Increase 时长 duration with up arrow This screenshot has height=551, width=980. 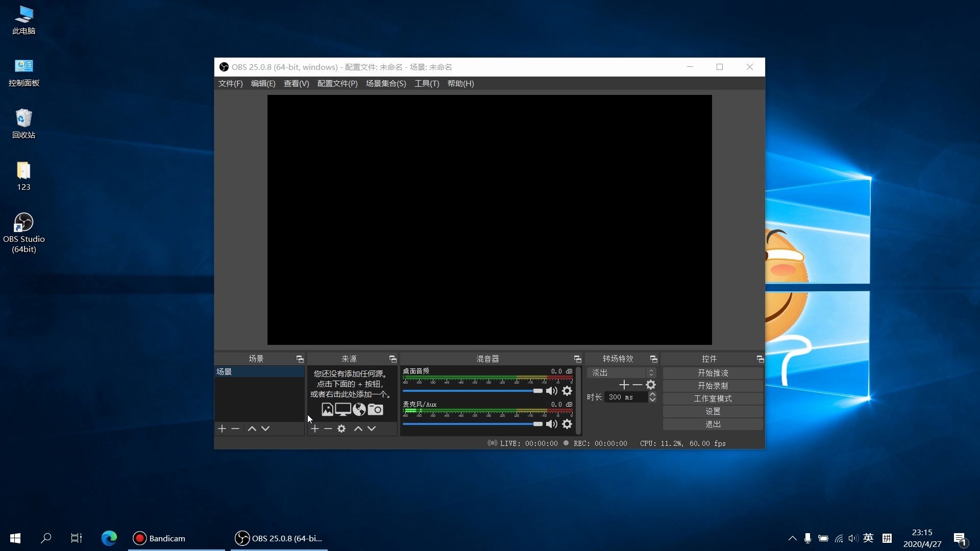click(x=652, y=394)
